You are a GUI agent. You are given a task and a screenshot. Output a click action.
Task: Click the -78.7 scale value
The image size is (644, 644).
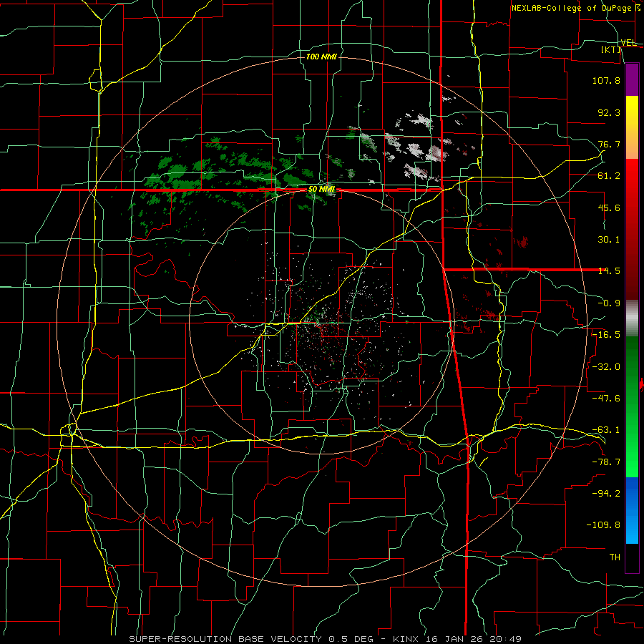coord(606,462)
